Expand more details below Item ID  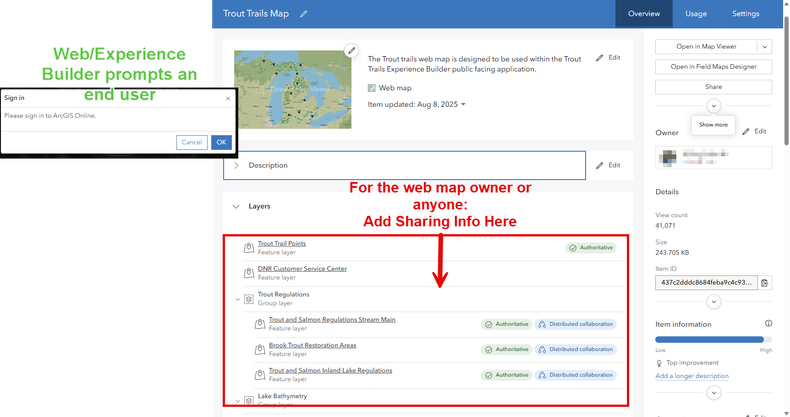[713, 302]
